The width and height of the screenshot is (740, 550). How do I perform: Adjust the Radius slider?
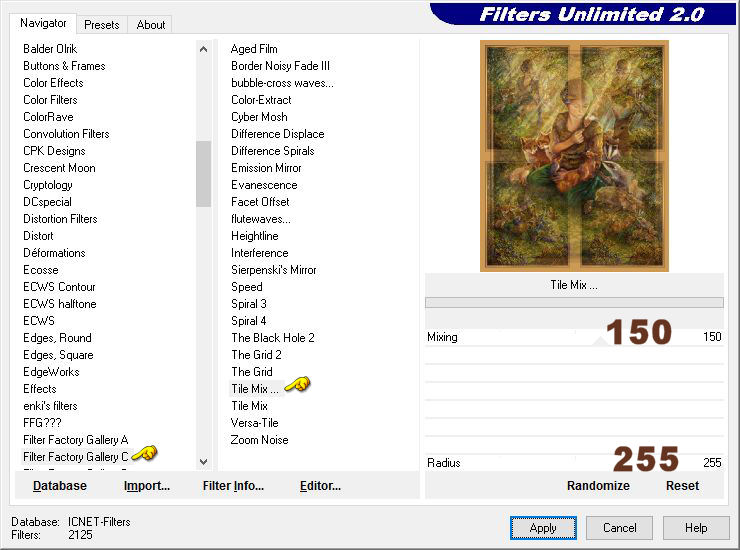coord(574,463)
